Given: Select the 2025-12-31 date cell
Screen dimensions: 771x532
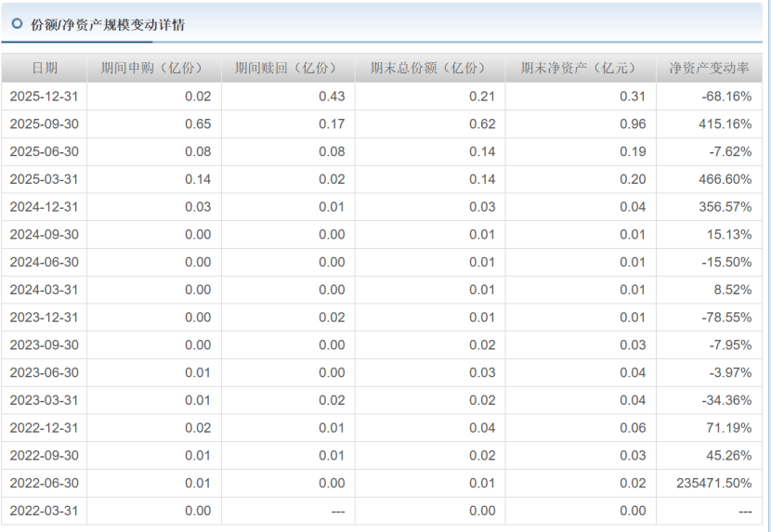Looking at the screenshot, I should click(45, 97).
